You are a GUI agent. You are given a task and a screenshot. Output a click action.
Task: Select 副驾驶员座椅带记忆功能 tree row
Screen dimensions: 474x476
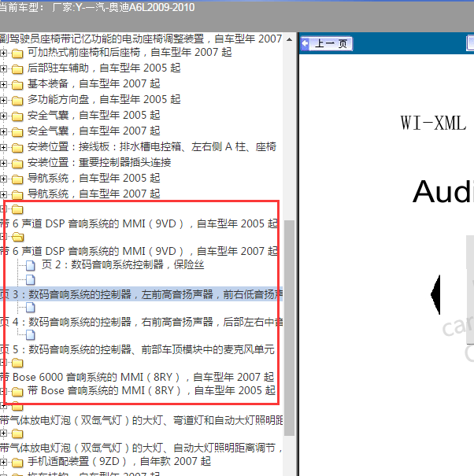pyautogui.click(x=141, y=39)
